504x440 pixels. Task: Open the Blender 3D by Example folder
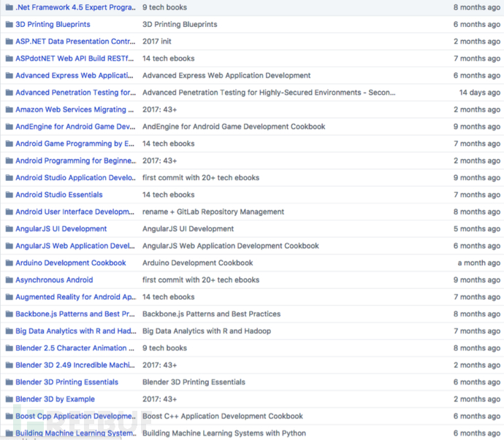point(56,399)
